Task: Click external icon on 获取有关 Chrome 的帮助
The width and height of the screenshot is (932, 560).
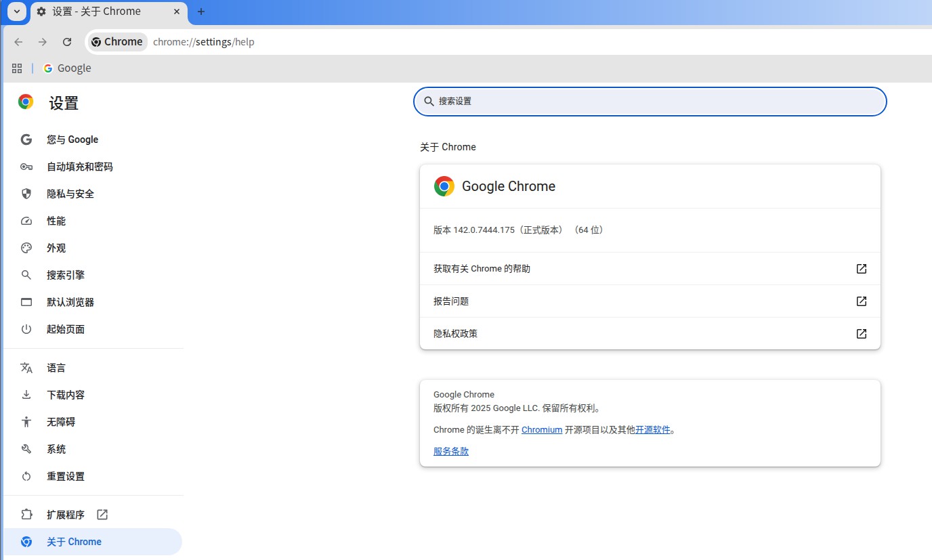Action: point(862,269)
